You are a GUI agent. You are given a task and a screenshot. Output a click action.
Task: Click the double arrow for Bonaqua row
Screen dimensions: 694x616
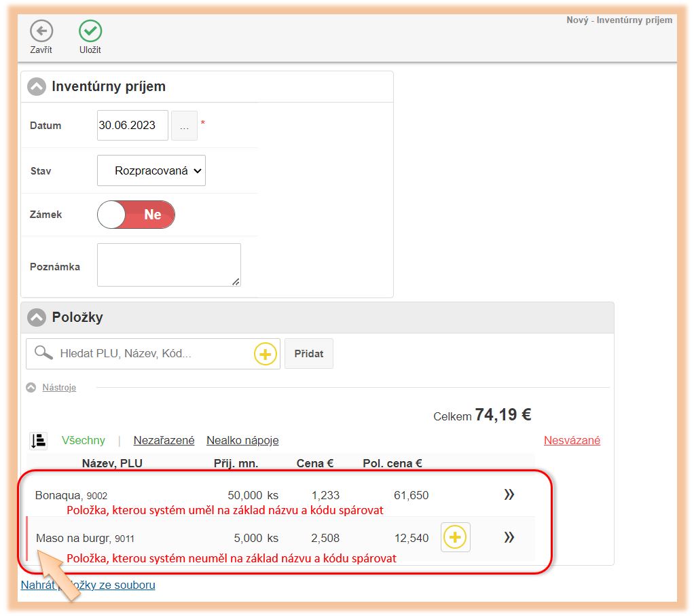point(509,495)
